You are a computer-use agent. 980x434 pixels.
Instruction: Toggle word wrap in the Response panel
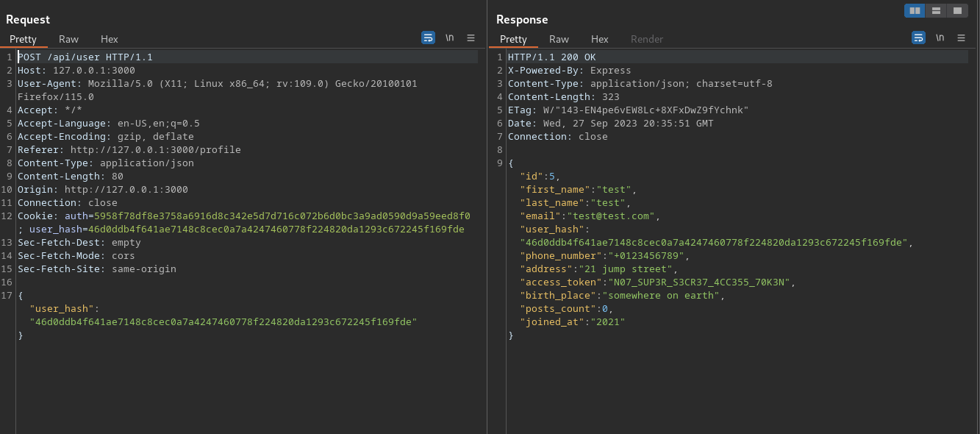tap(918, 38)
